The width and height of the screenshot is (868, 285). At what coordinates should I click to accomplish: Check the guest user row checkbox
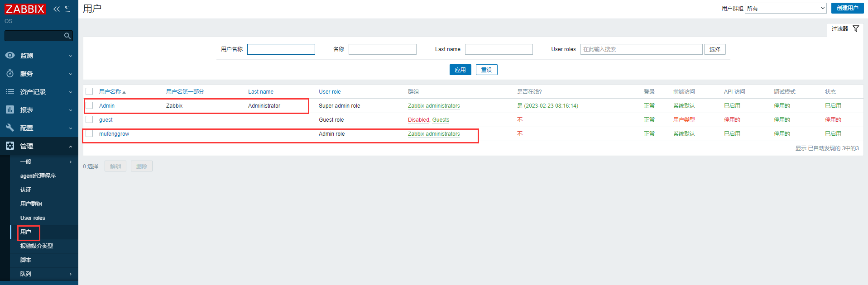coord(89,119)
